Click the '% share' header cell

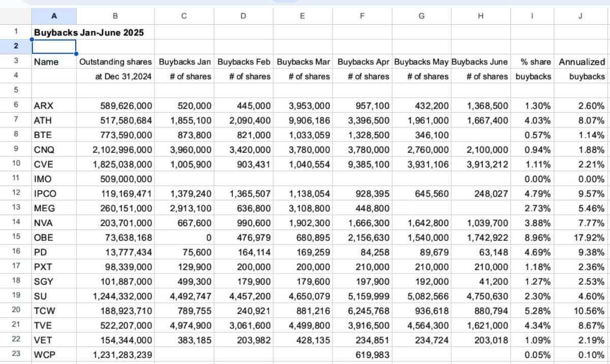[532, 62]
